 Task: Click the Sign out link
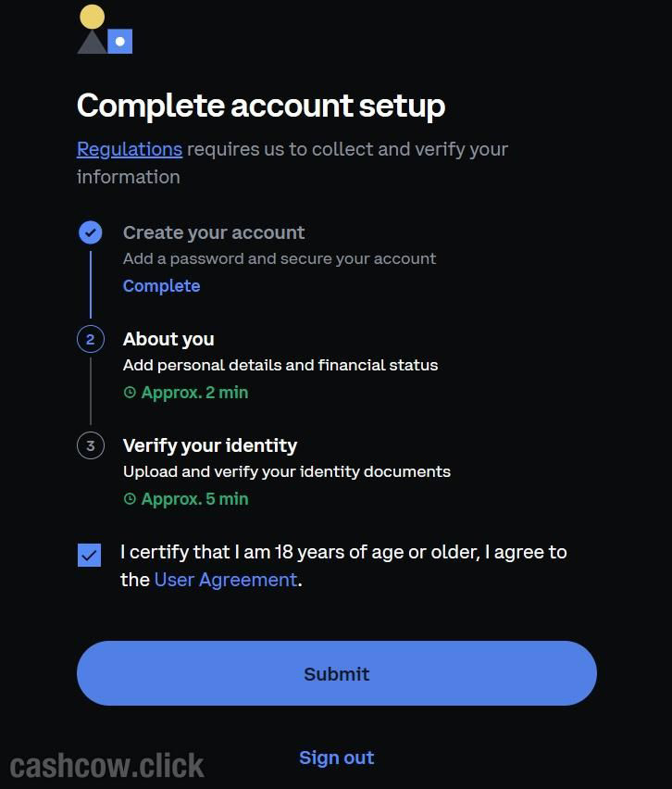336,758
